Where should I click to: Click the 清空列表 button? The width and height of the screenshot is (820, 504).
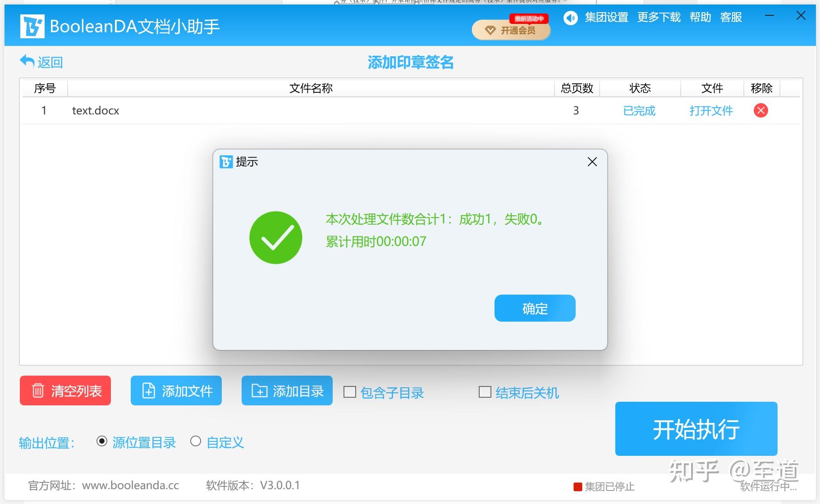(65, 390)
